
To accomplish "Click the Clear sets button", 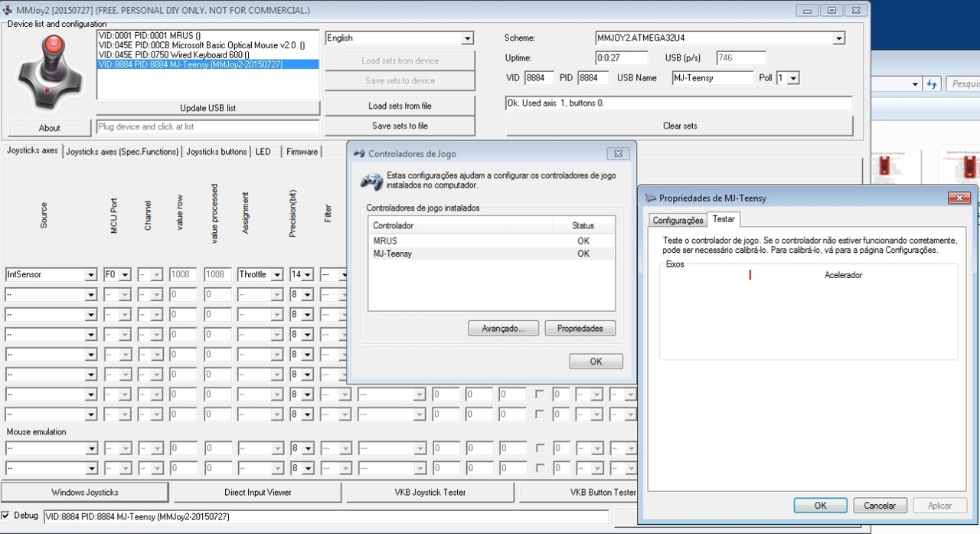I will point(679,126).
